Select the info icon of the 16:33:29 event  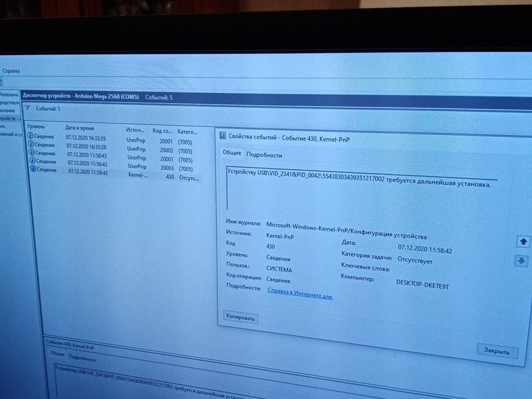[30, 137]
